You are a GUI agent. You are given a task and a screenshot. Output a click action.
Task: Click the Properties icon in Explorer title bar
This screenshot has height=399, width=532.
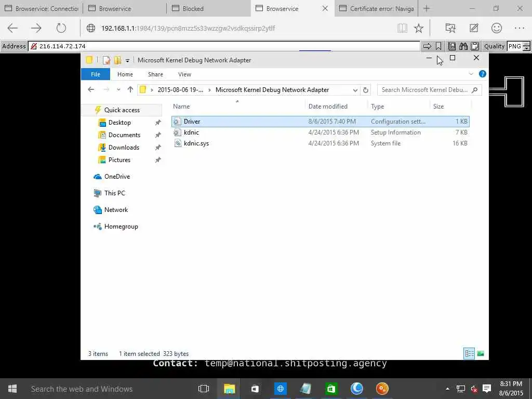pos(107,60)
